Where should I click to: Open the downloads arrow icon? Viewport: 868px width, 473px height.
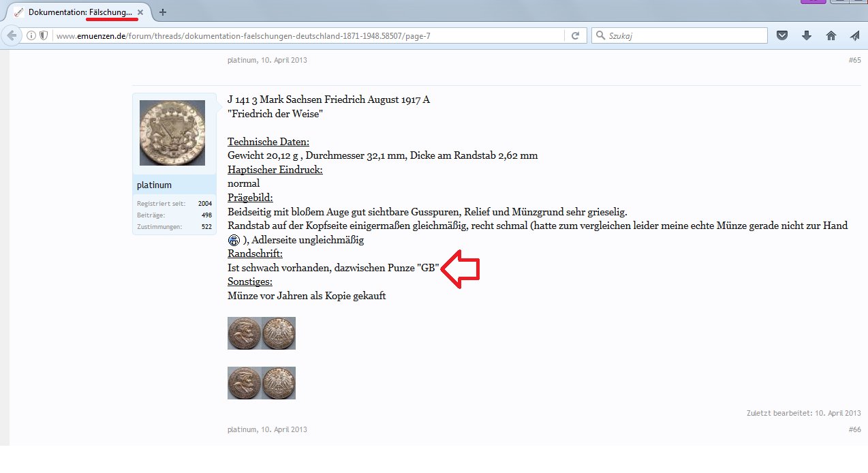807,35
